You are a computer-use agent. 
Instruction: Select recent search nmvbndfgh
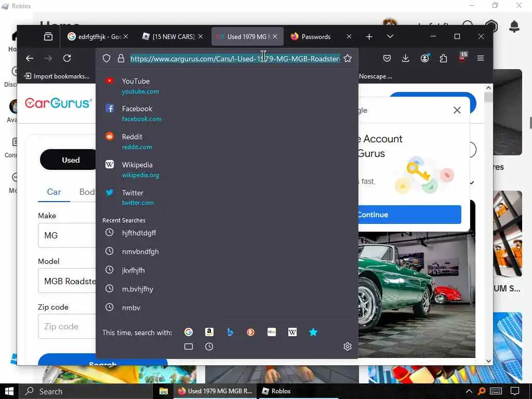pyautogui.click(x=227, y=251)
